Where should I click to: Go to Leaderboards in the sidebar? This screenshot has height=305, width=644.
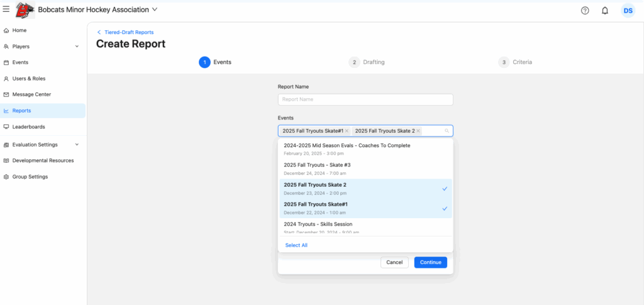(29, 126)
